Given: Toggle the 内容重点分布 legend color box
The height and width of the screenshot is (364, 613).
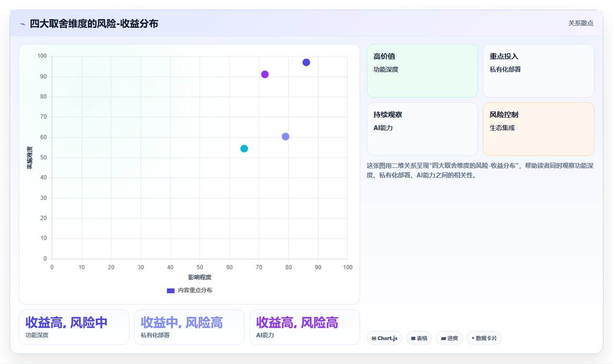Looking at the screenshot, I should (170, 290).
